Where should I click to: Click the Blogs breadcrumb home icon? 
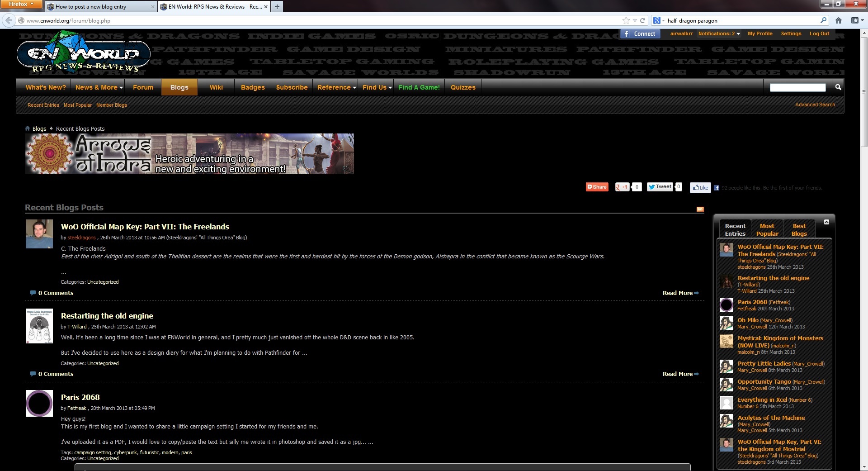(28, 128)
